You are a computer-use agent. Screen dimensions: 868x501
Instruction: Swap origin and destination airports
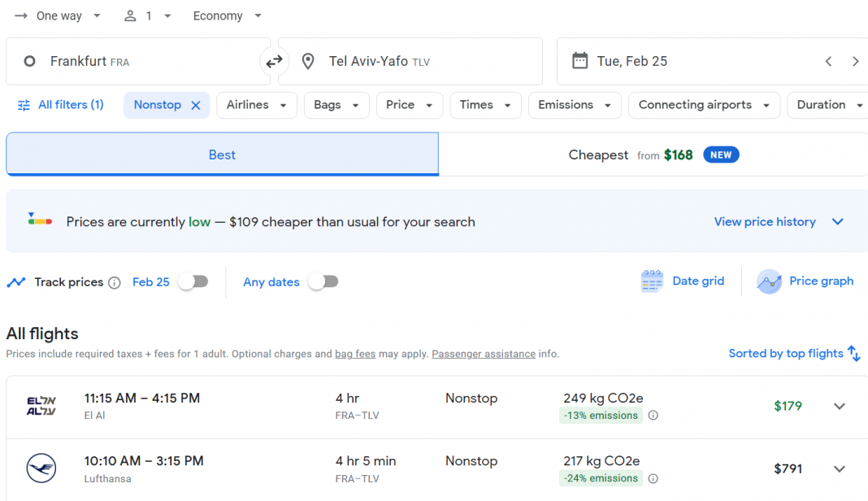(274, 61)
